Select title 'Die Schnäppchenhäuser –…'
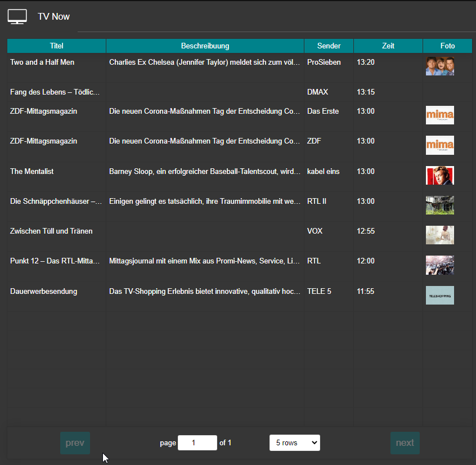This screenshot has height=465, width=476. point(56,202)
